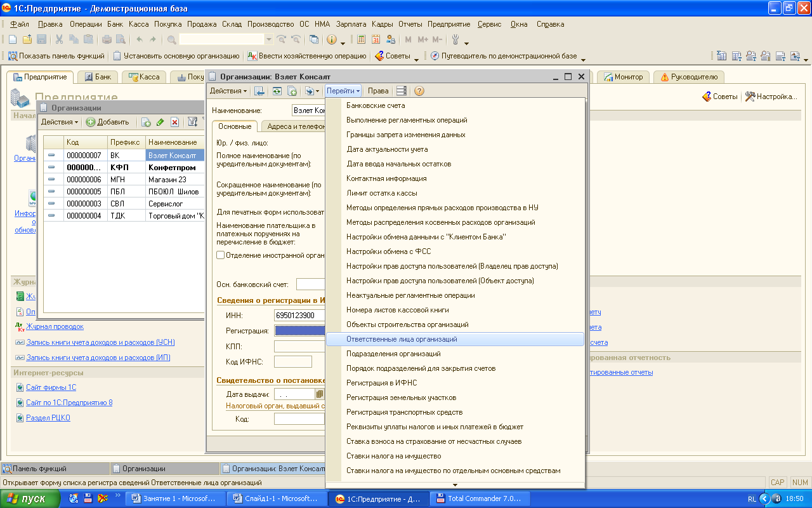Viewport: 812px width, 508px height.
Task: Click the open file folder icon
Action: [x=27, y=39]
